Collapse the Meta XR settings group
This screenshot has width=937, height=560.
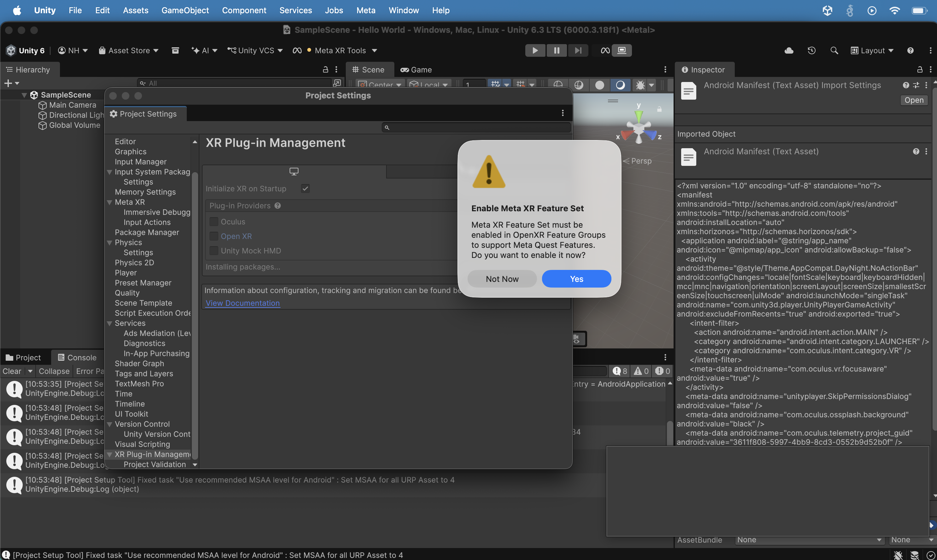coord(109,202)
